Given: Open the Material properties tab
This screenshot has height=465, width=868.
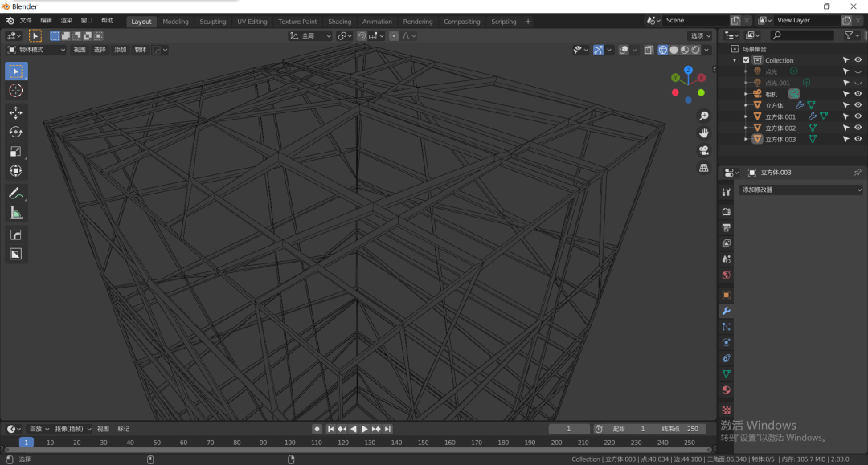Looking at the screenshot, I should pos(727,390).
